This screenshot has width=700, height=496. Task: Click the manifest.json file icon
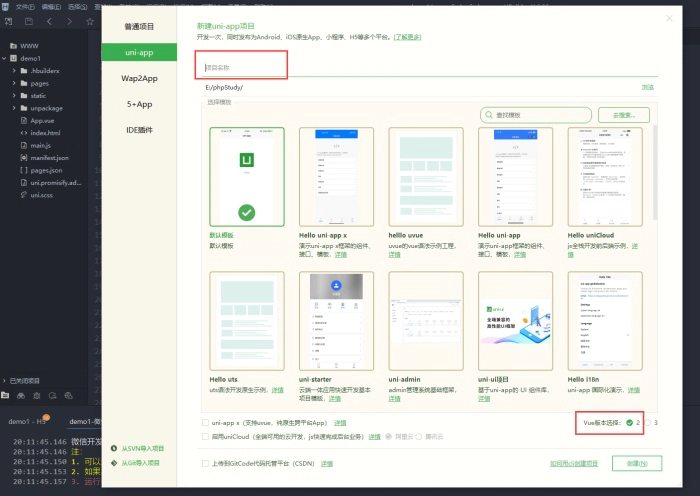[24, 158]
